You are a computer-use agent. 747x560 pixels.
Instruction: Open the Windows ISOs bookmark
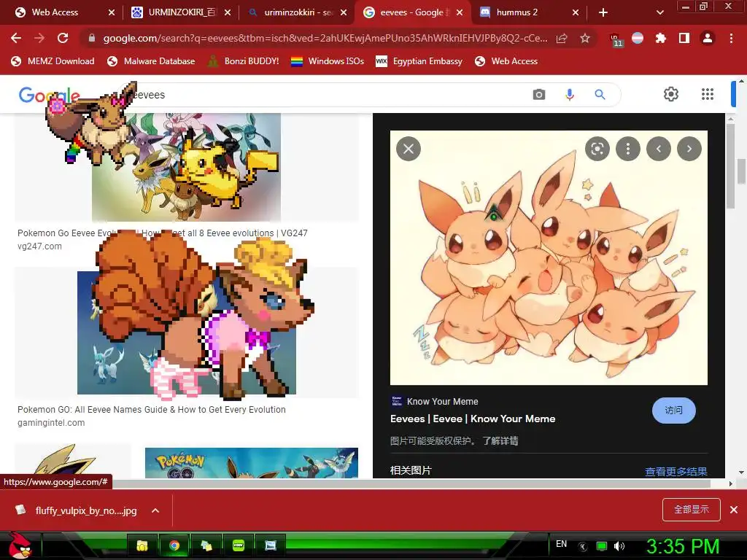328,61
